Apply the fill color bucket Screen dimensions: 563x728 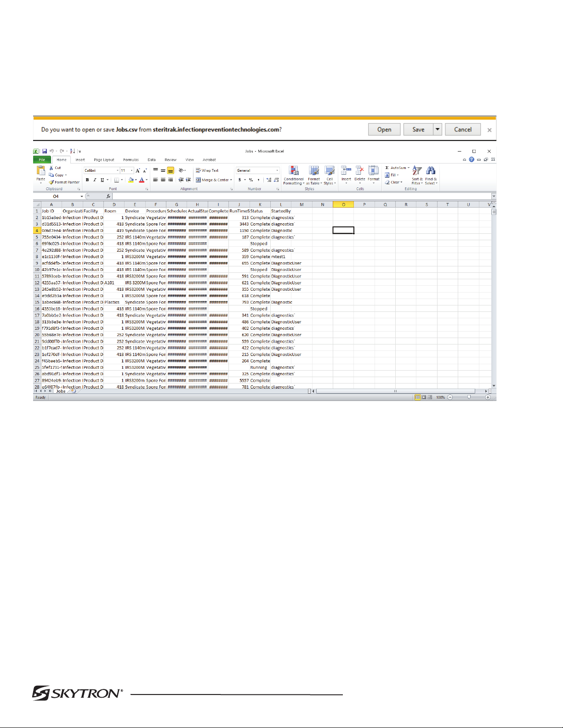(131, 180)
